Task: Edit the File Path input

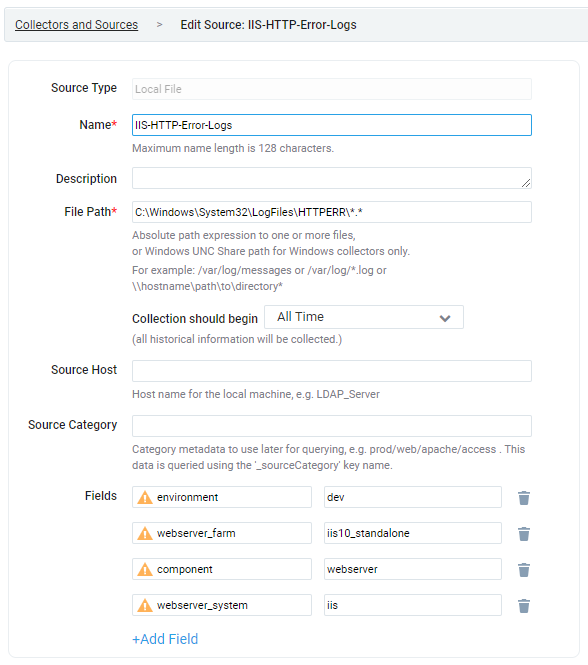Action: [331, 212]
